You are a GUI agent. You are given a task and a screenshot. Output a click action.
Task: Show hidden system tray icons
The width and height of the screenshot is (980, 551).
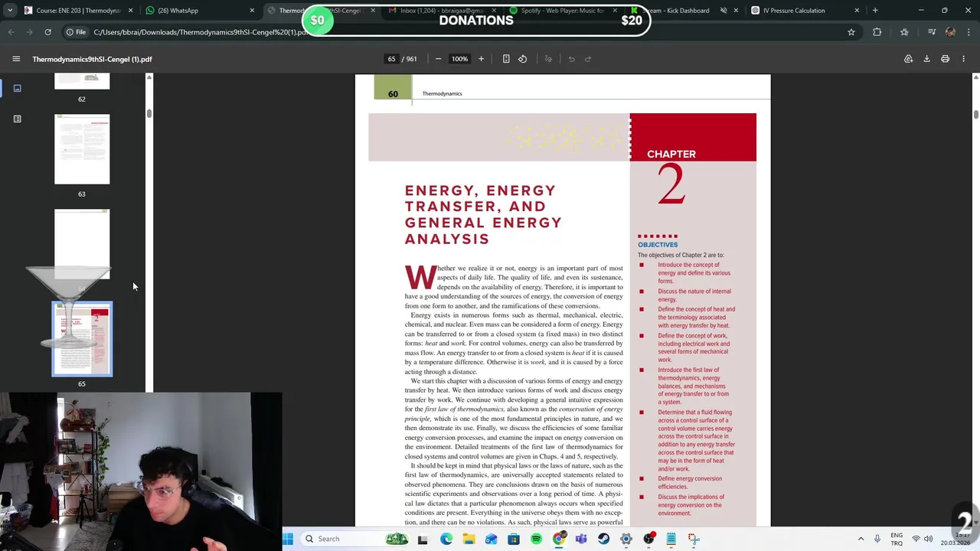[861, 539]
